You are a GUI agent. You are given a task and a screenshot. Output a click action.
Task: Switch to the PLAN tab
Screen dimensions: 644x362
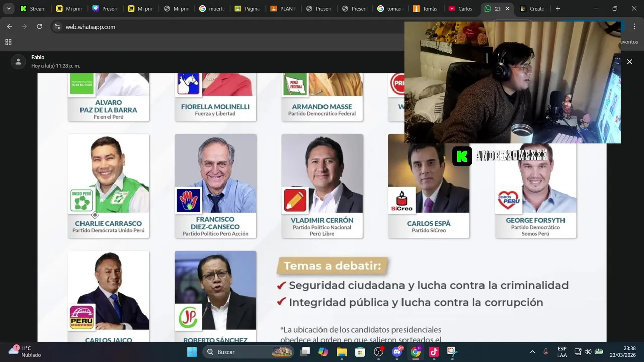pyautogui.click(x=283, y=9)
